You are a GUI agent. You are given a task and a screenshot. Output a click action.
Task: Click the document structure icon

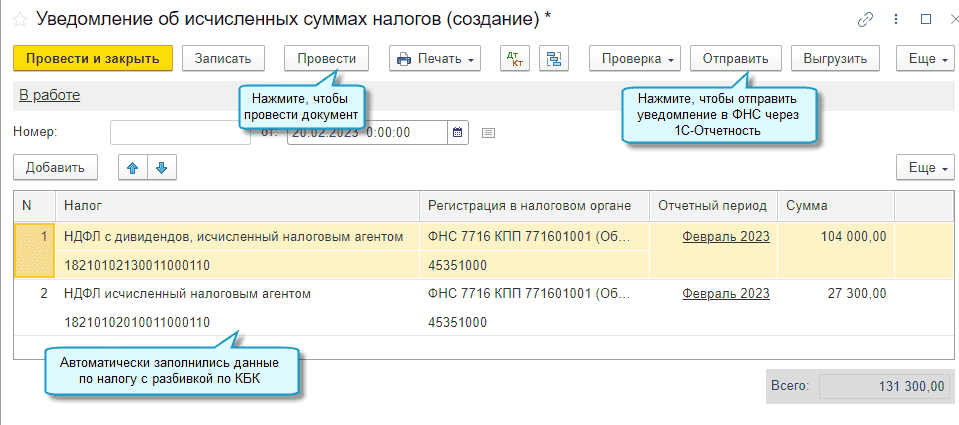[x=554, y=59]
